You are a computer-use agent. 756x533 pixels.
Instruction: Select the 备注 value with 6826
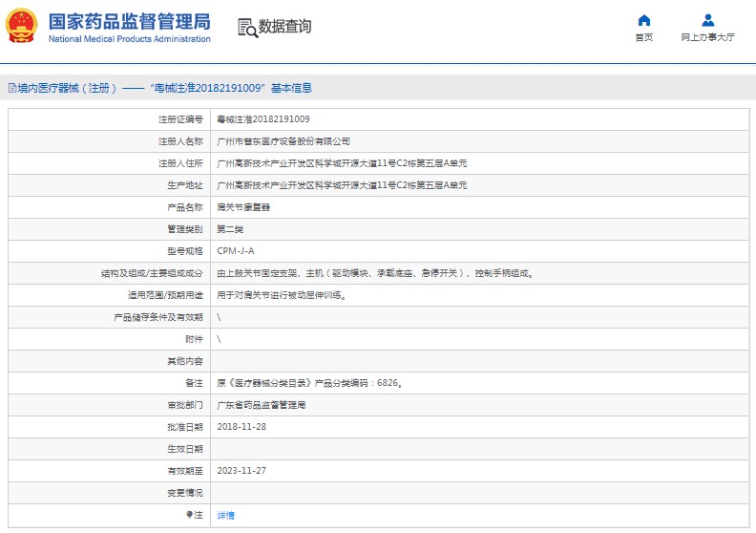310,383
